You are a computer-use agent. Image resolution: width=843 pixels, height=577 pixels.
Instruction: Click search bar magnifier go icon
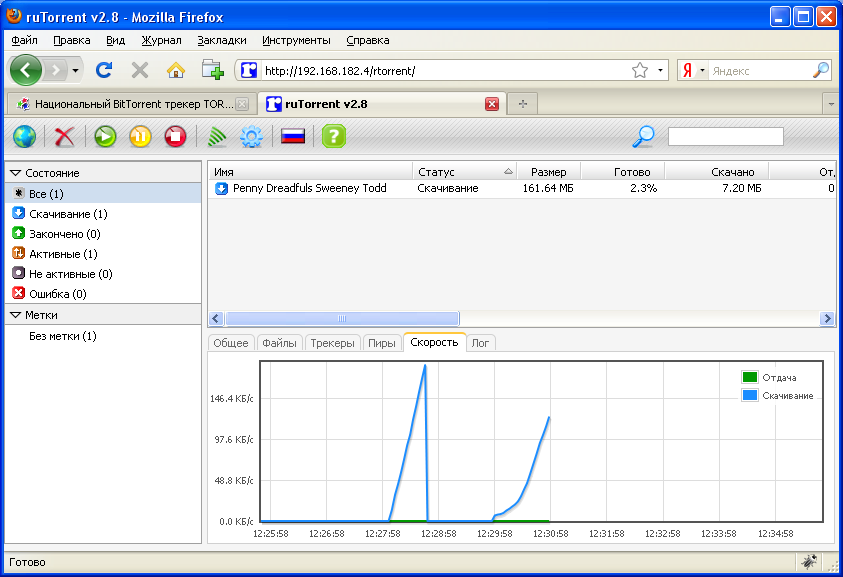pos(821,70)
